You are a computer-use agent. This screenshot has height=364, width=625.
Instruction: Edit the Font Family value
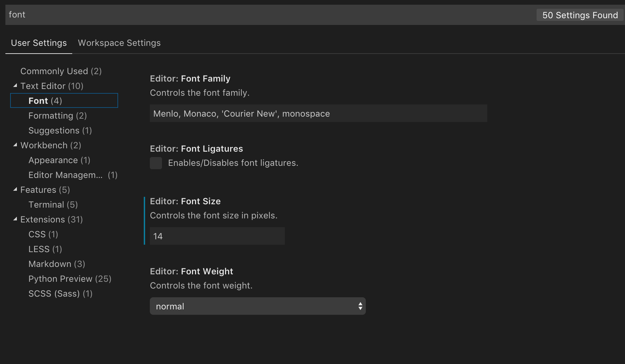point(318,113)
